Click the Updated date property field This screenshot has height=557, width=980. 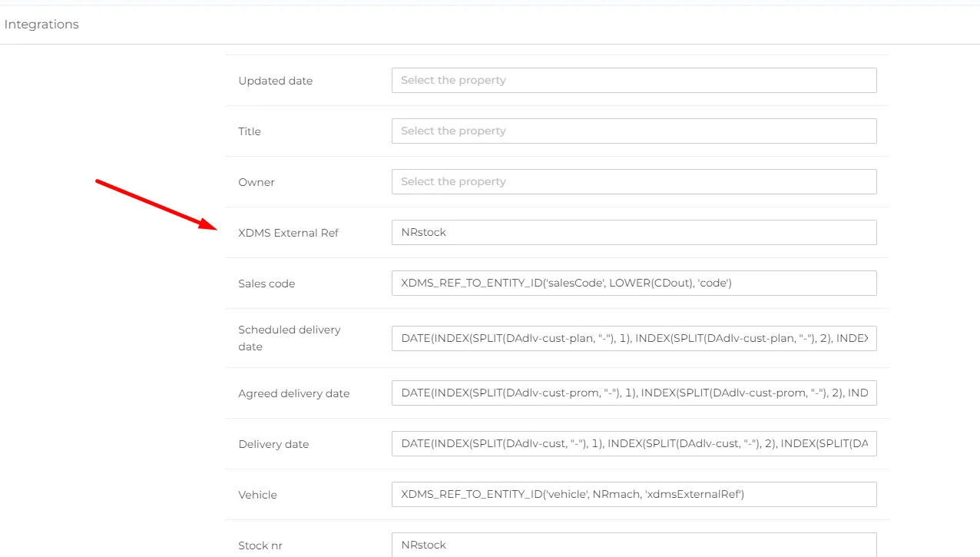click(x=634, y=81)
